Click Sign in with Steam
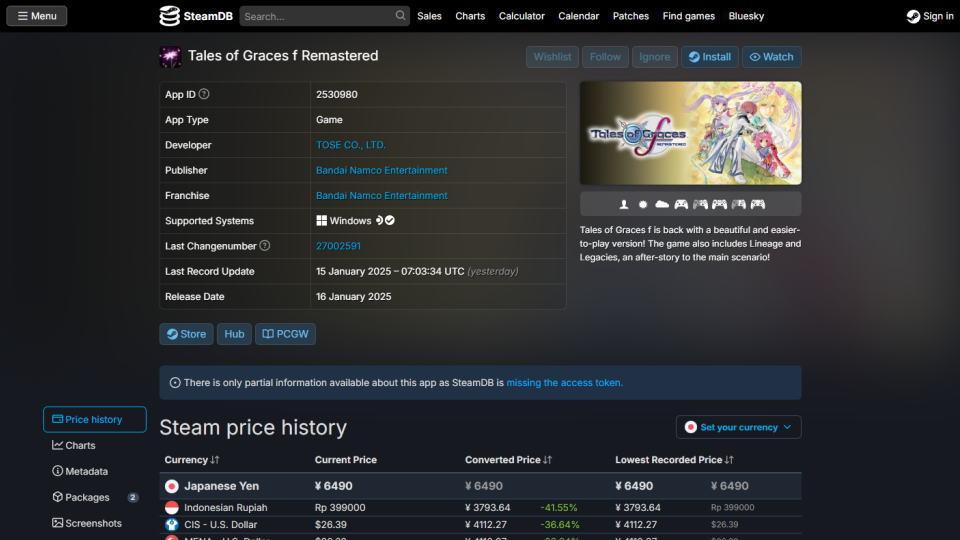Viewport: 960px width, 540px height. pyautogui.click(x=930, y=16)
